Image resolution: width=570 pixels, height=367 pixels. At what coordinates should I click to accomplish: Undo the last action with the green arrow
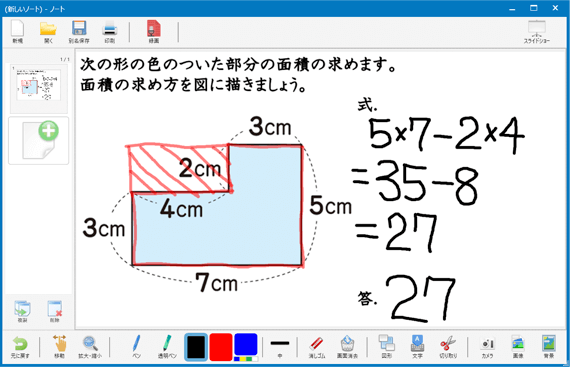(20, 347)
